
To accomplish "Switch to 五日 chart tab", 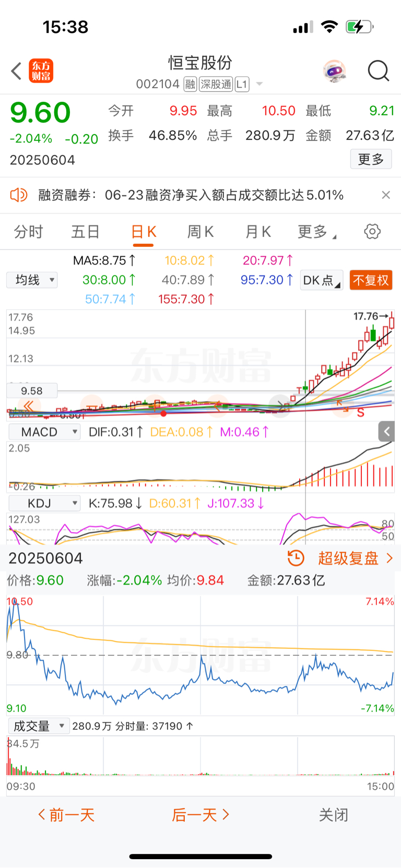I will coord(85,232).
